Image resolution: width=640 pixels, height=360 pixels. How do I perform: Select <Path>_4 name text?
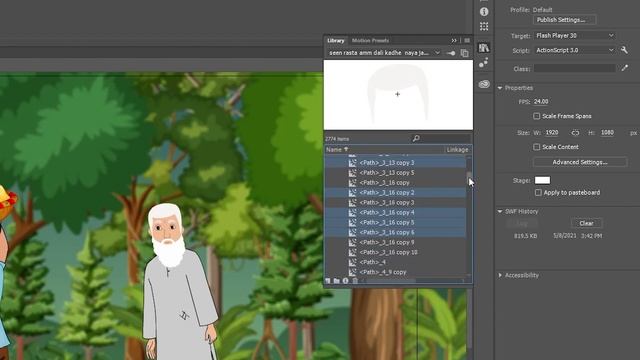[372, 262]
